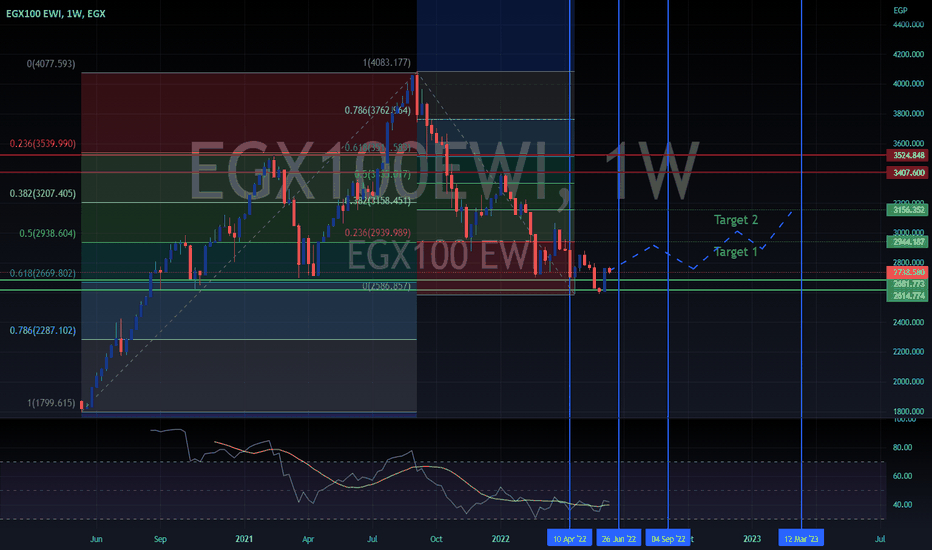Click the EGP currency label on the price axis

pyautogui.click(x=900, y=10)
